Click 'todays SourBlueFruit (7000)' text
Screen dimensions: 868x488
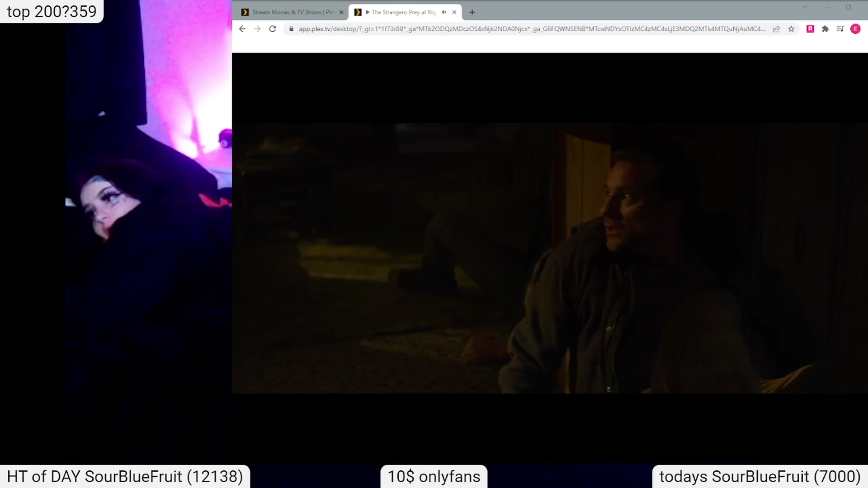[760, 477]
